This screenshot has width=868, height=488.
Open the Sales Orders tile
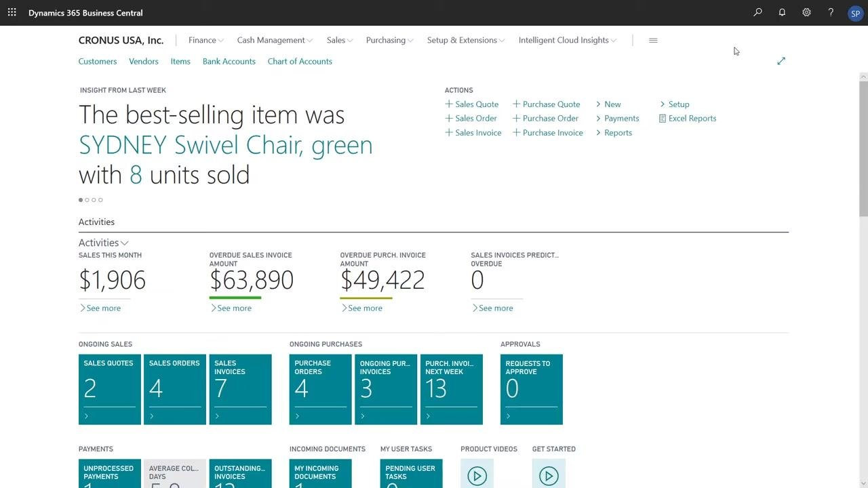pyautogui.click(x=175, y=390)
